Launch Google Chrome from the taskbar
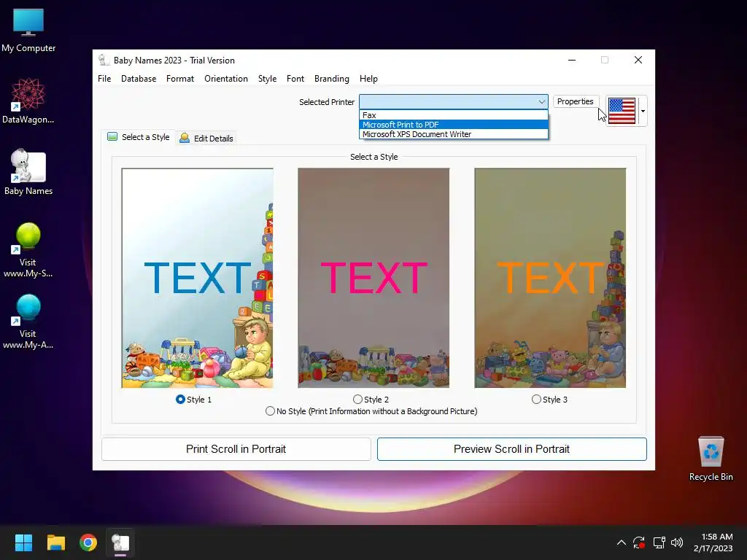 pyautogui.click(x=88, y=542)
